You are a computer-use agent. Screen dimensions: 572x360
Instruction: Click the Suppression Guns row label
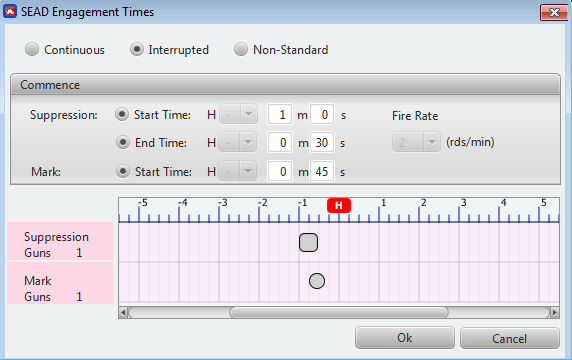tap(60, 241)
